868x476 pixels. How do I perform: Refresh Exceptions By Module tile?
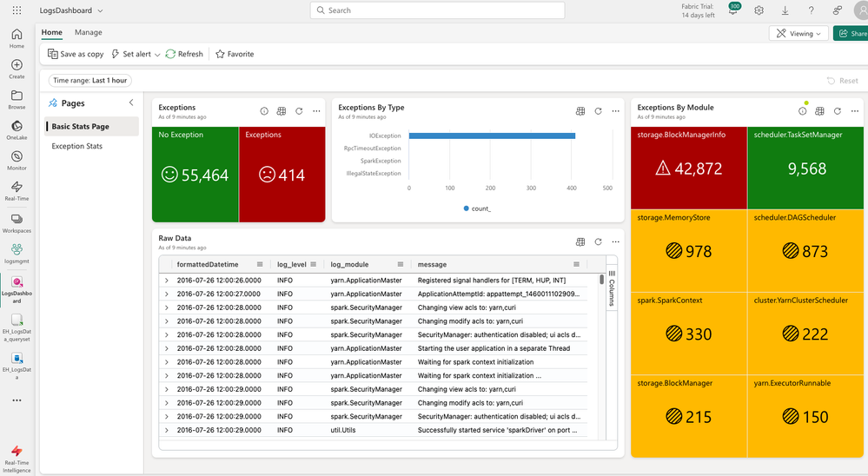click(837, 111)
